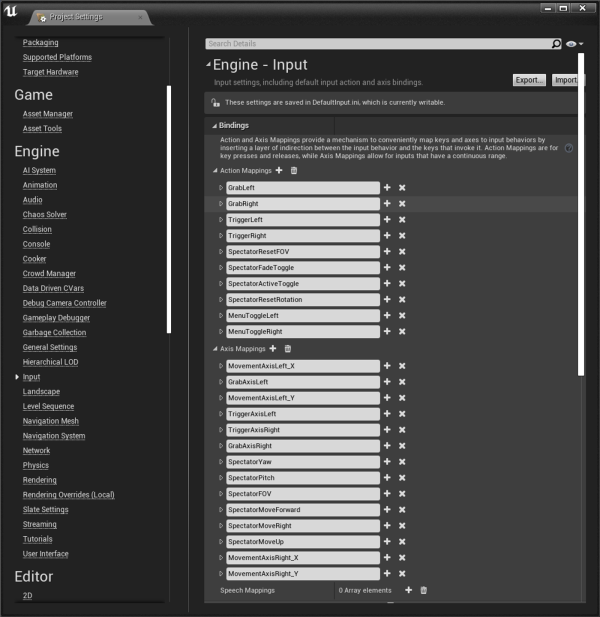Image resolution: width=600 pixels, height=617 pixels.
Task: Click the Import button
Action: click(567, 80)
